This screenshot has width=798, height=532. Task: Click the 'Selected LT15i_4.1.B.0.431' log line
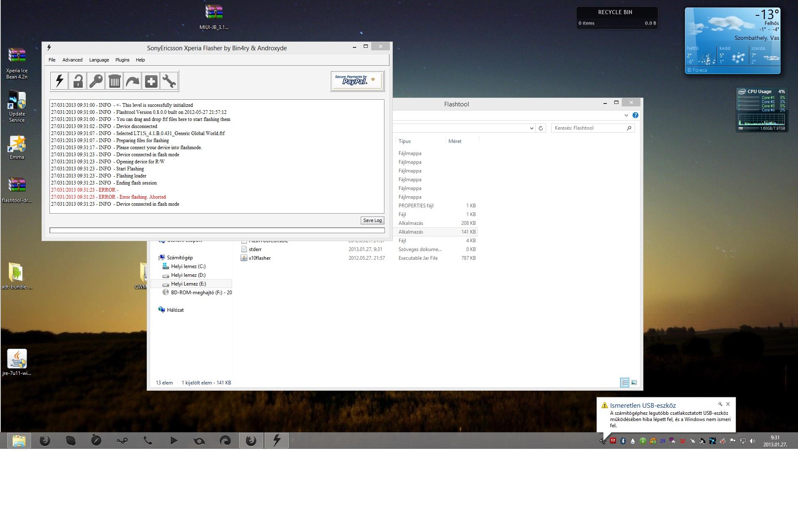pyautogui.click(x=138, y=133)
